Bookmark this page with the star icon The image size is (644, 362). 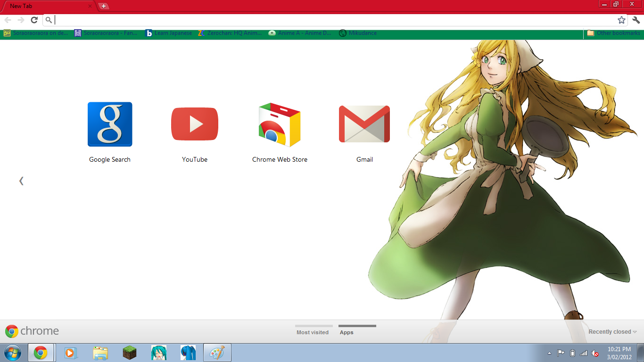[621, 20]
